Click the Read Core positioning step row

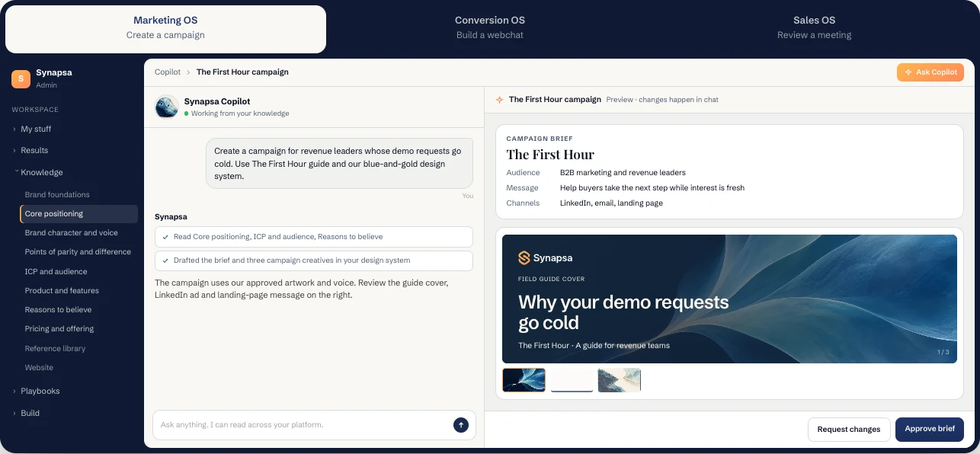[314, 237]
